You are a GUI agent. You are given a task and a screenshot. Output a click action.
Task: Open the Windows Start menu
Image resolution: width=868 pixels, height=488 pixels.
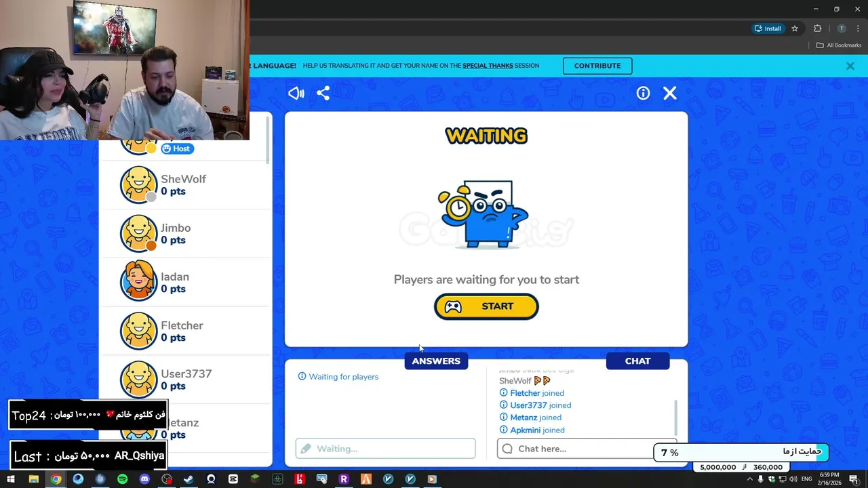(11, 479)
